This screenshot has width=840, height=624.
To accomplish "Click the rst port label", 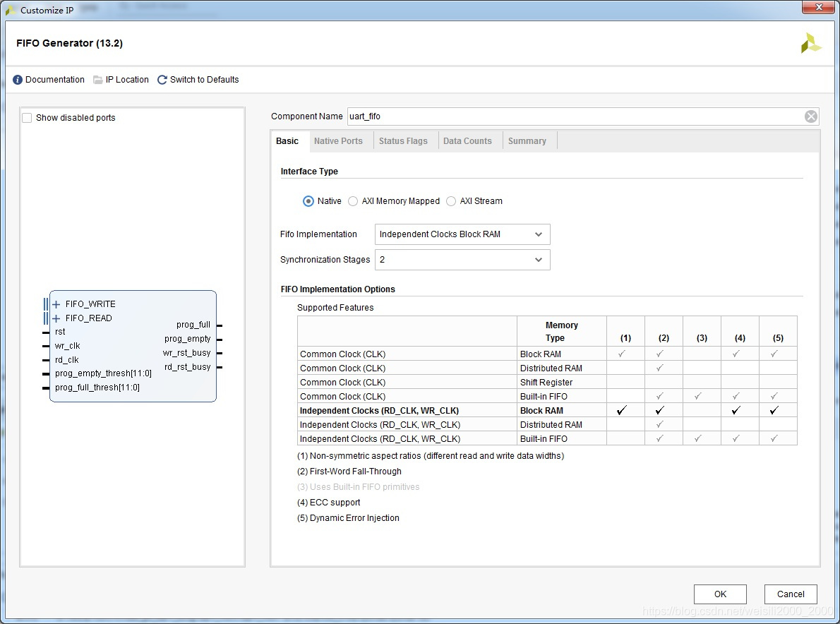I will click(60, 332).
